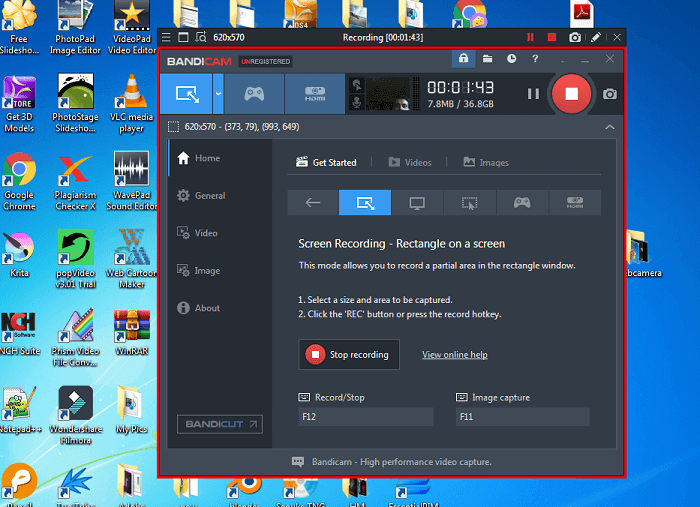
Task: Click the lock icon in Bandicam title bar
Action: pos(463,58)
